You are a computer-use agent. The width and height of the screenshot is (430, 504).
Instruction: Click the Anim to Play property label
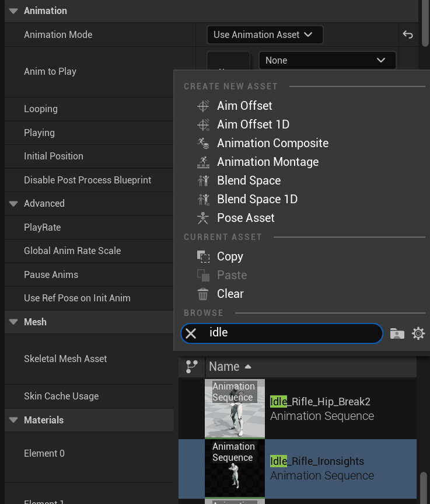point(50,71)
